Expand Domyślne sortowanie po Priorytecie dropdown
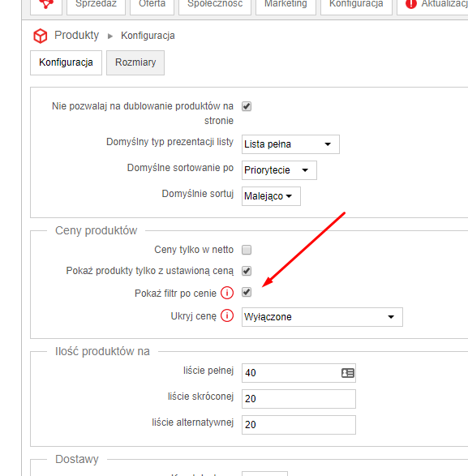Viewport: 468px width, 476px height. point(279,170)
